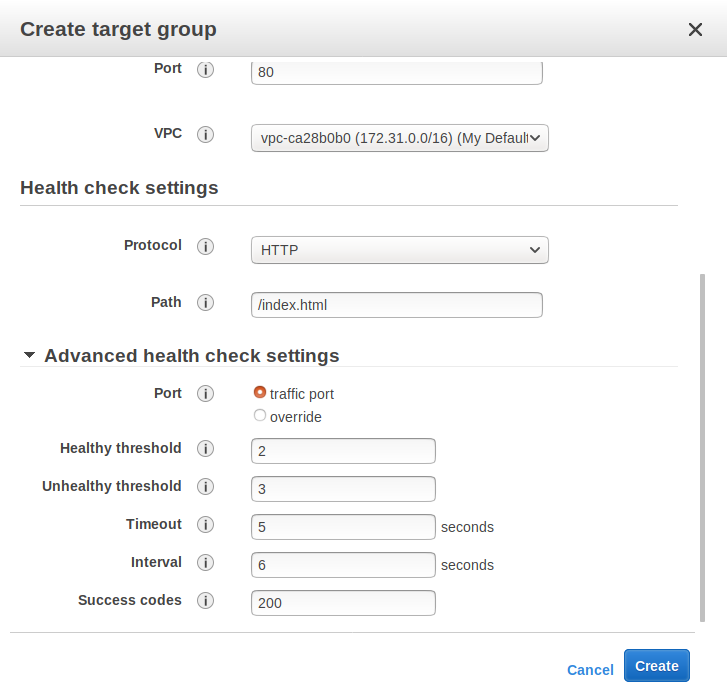
Task: Click the traffic port label text
Action: 301,394
